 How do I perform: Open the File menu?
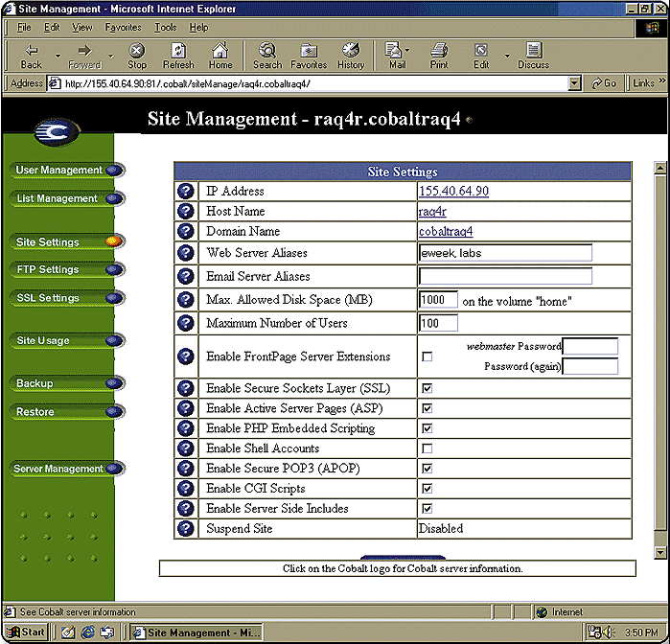(24, 28)
